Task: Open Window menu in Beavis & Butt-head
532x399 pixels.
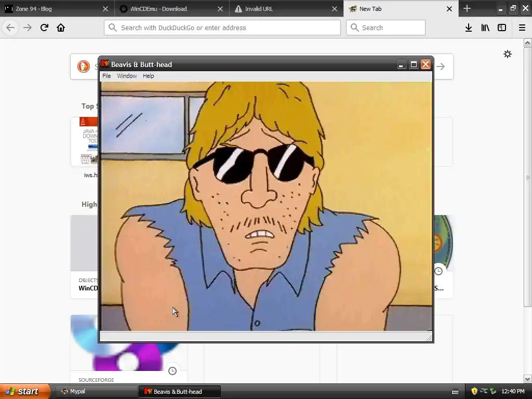Action: coord(127,76)
